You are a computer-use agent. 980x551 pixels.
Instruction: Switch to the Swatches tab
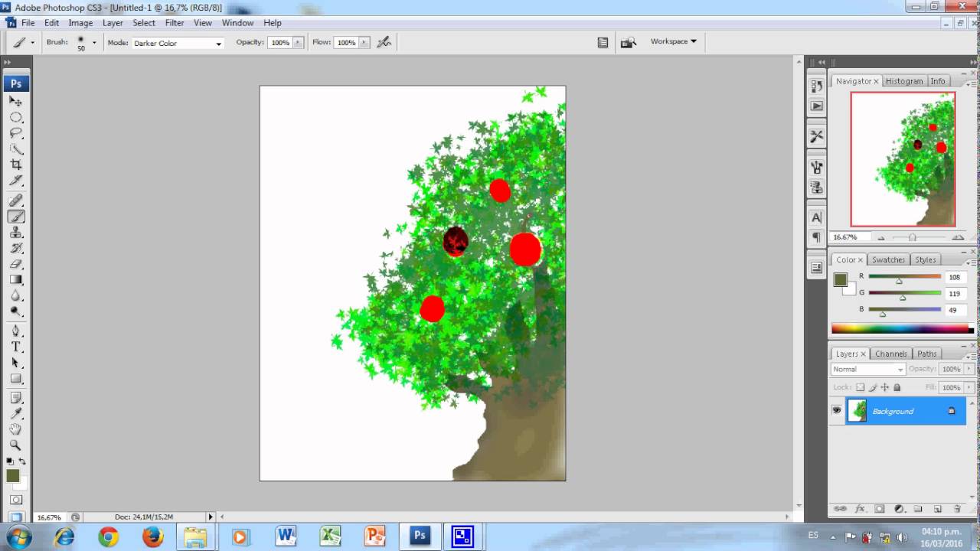click(x=888, y=259)
